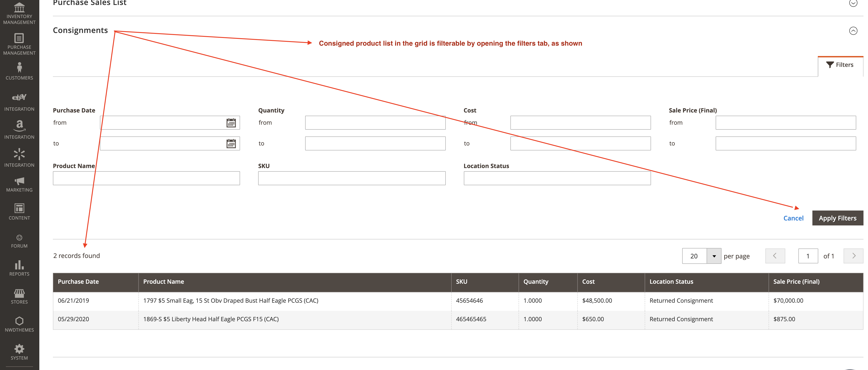Open calendar picker for Purchase Date from
868x370 pixels.
click(x=231, y=123)
